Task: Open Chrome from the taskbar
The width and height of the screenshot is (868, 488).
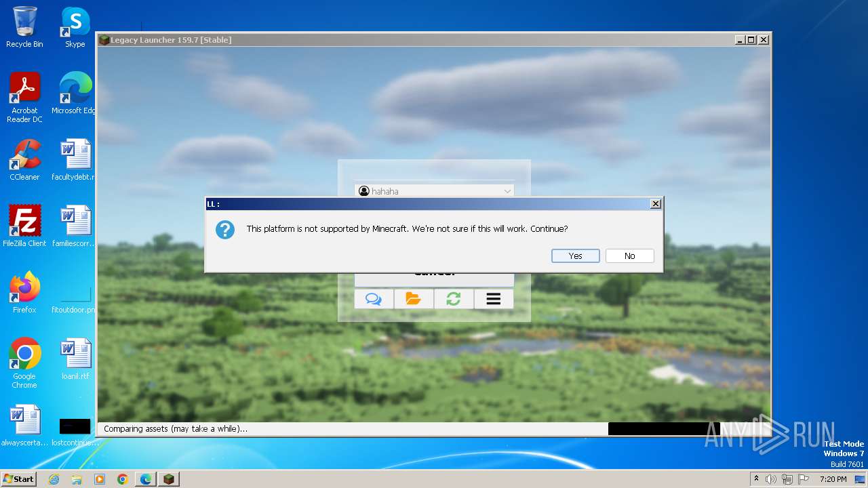Action: click(123, 479)
